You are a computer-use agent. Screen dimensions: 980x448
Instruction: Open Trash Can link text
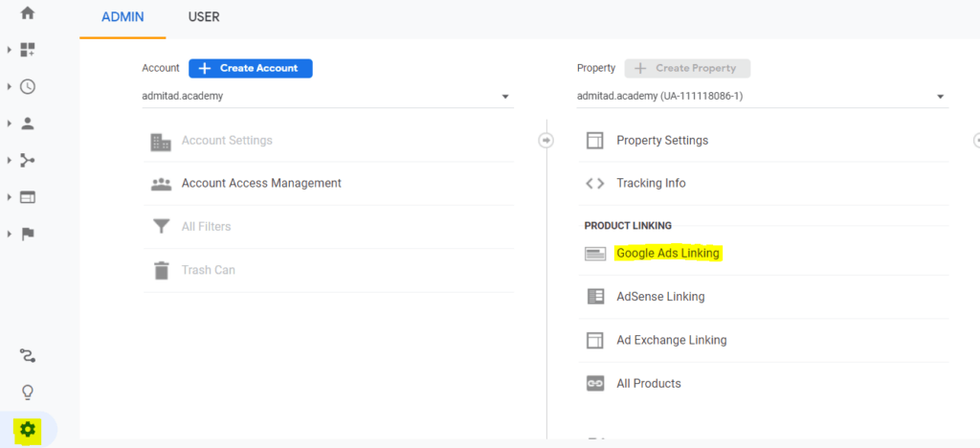point(208,271)
